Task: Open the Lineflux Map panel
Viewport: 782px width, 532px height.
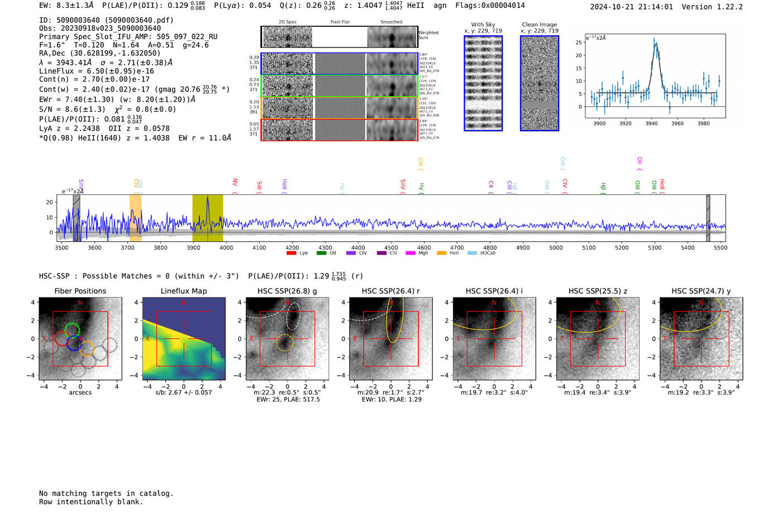Action: click(x=184, y=339)
